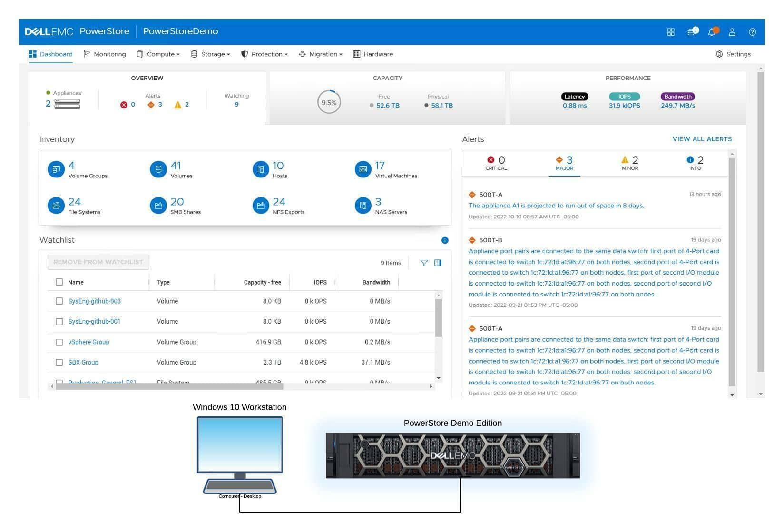Open the vSphere Group link
This screenshot has height=532, width=784.
[x=88, y=342]
